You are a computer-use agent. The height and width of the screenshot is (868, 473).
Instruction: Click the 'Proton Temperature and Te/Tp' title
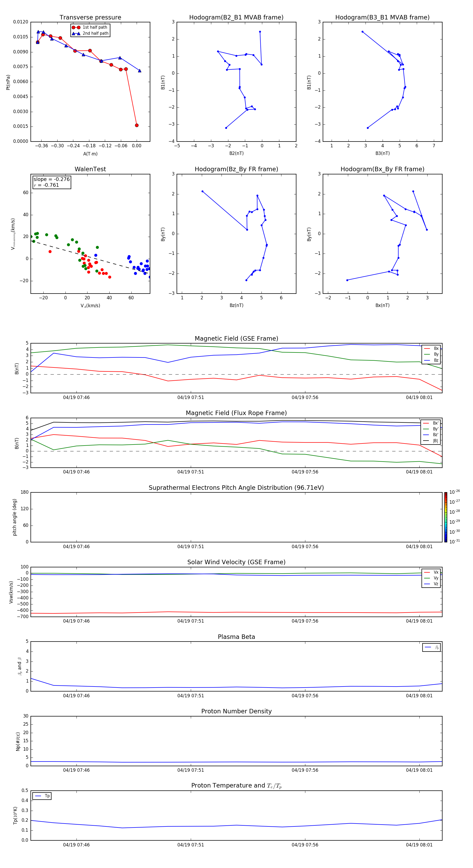coord(236,785)
